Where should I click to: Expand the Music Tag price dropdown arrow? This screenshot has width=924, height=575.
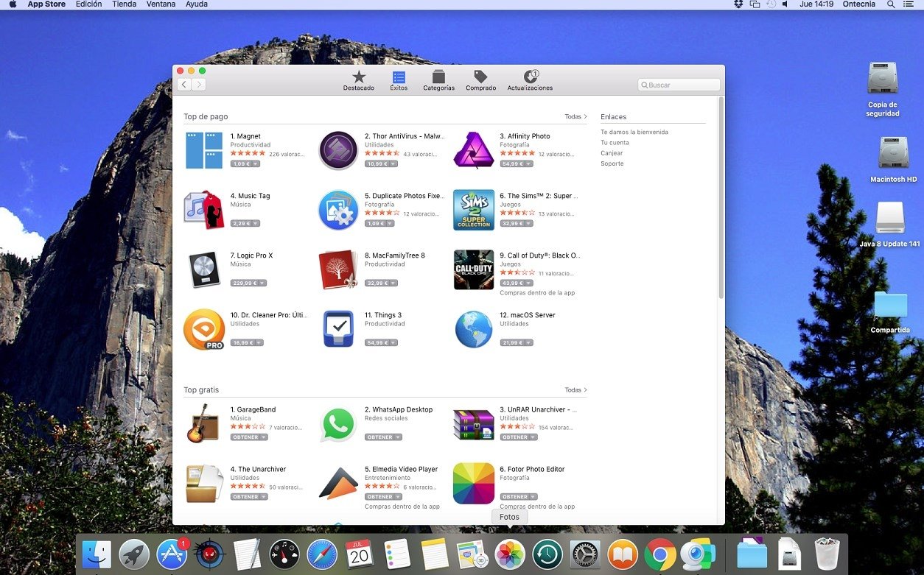coord(255,223)
